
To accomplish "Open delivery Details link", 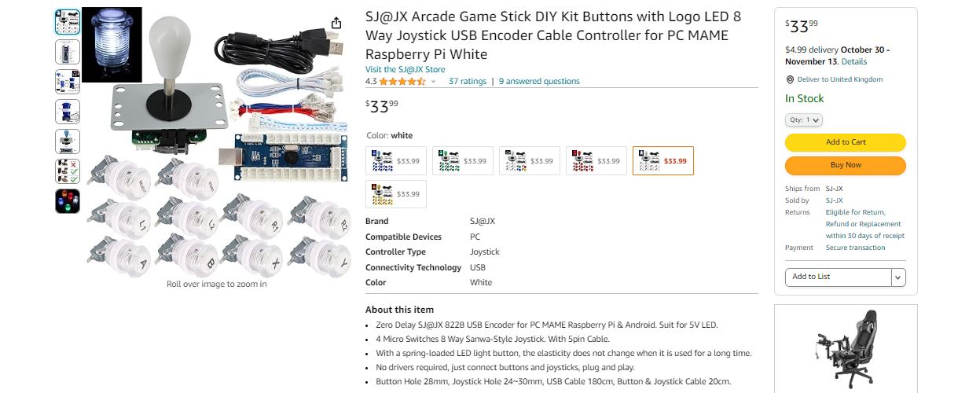I will [x=854, y=61].
